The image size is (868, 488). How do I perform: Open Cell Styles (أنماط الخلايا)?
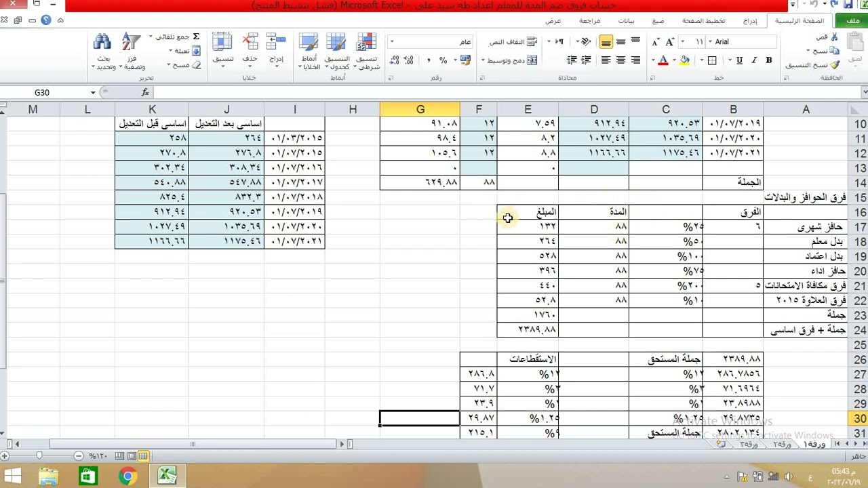tap(309, 52)
